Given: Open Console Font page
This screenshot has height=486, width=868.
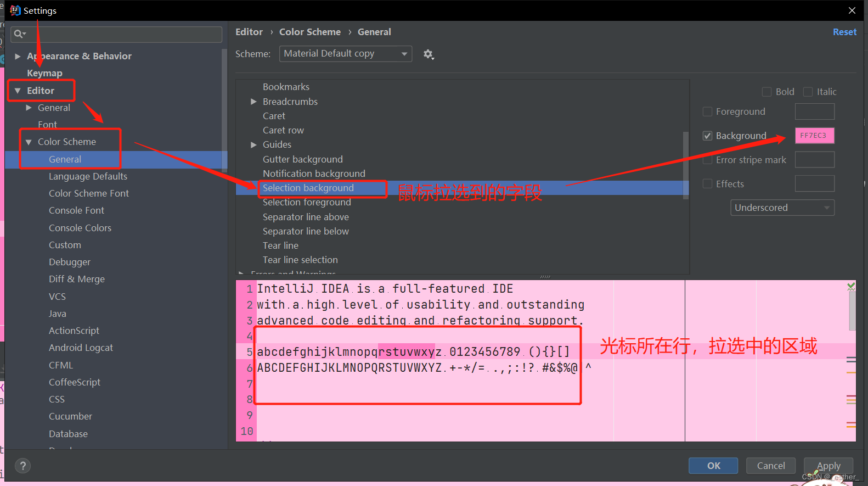Looking at the screenshot, I should pyautogui.click(x=76, y=210).
